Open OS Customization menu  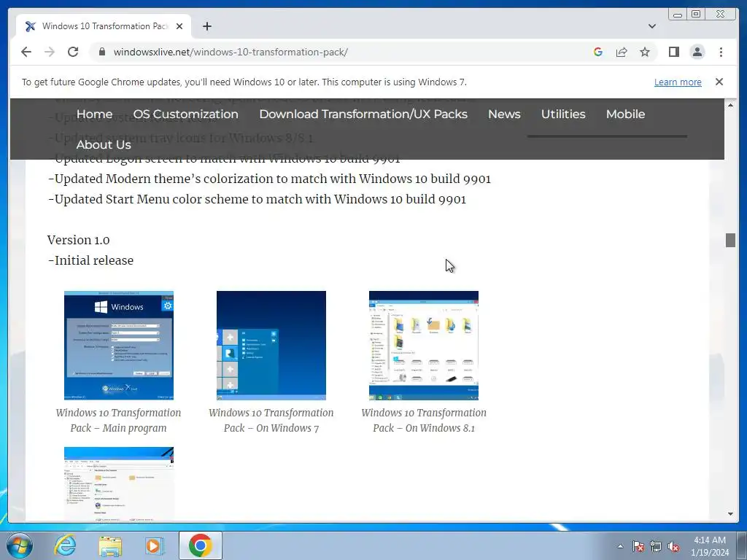click(186, 114)
